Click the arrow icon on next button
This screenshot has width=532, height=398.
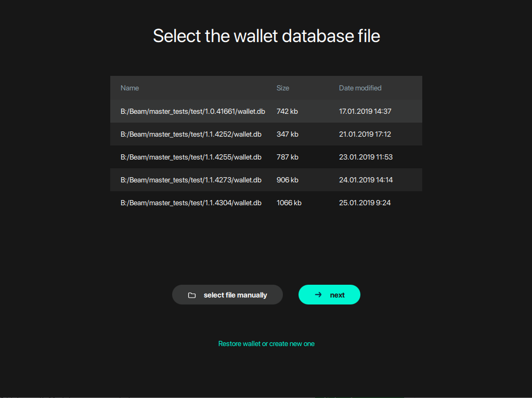point(318,295)
